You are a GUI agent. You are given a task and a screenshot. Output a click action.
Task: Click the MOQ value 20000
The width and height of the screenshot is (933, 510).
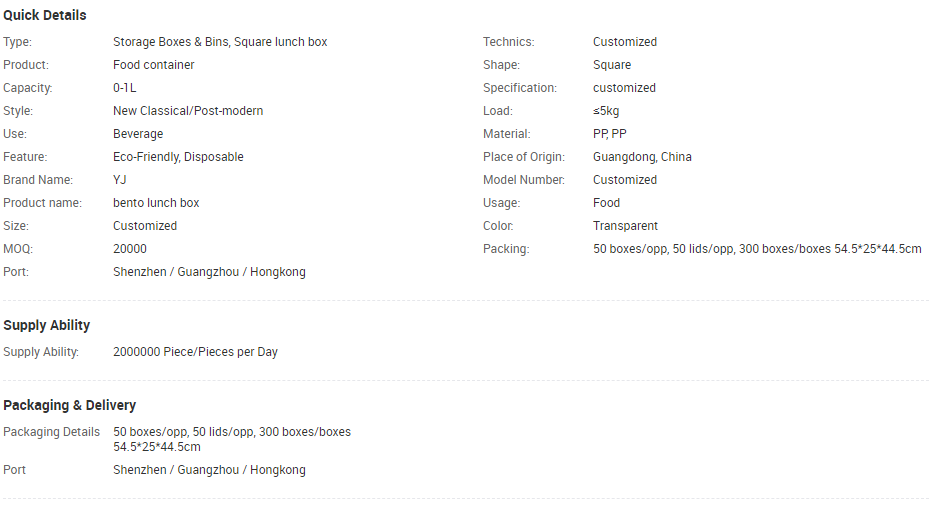(130, 249)
